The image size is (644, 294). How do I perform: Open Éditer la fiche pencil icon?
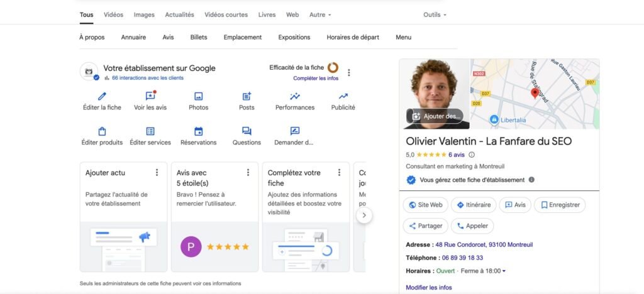[102, 96]
